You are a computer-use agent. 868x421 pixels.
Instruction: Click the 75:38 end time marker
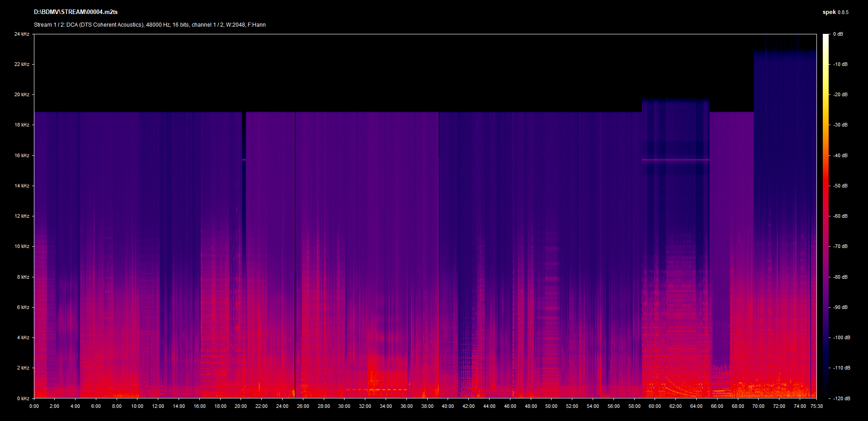pos(816,406)
